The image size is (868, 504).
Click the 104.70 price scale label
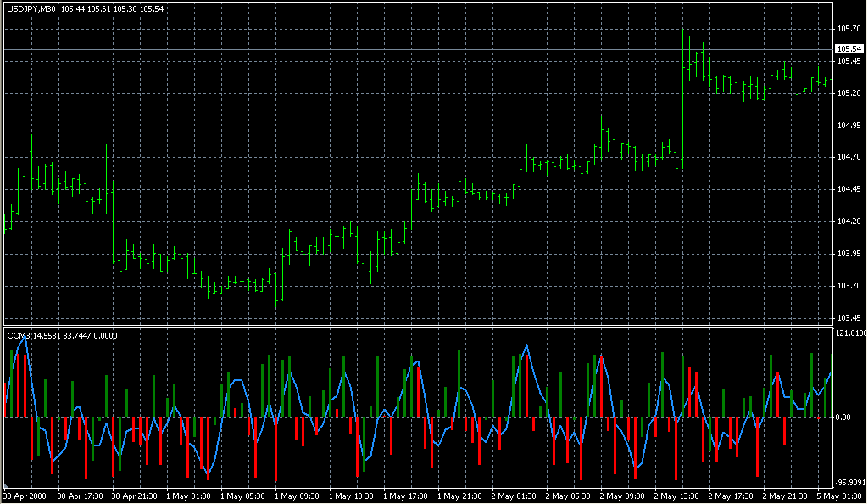pos(849,157)
